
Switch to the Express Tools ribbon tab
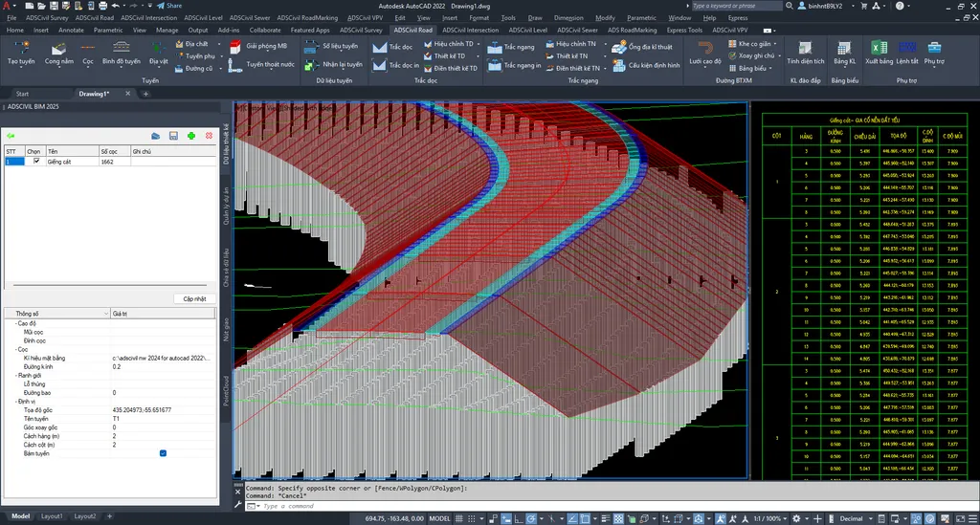(x=684, y=30)
